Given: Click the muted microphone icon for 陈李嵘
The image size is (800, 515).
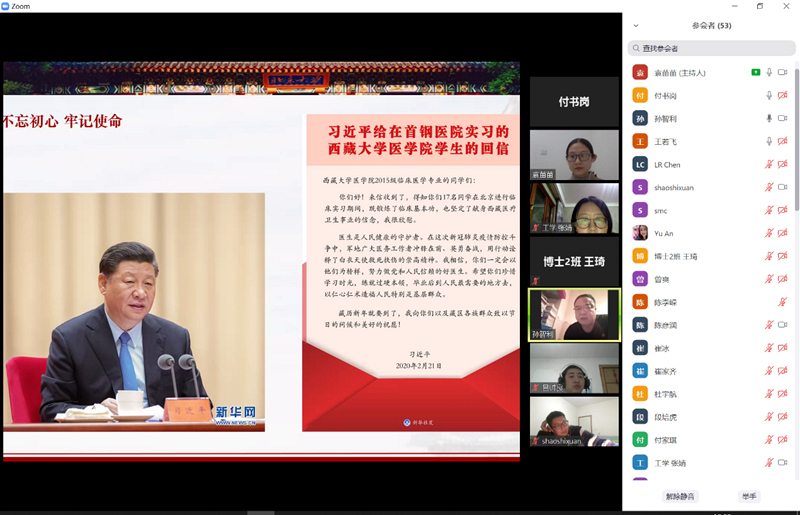Looking at the screenshot, I should point(783,302).
